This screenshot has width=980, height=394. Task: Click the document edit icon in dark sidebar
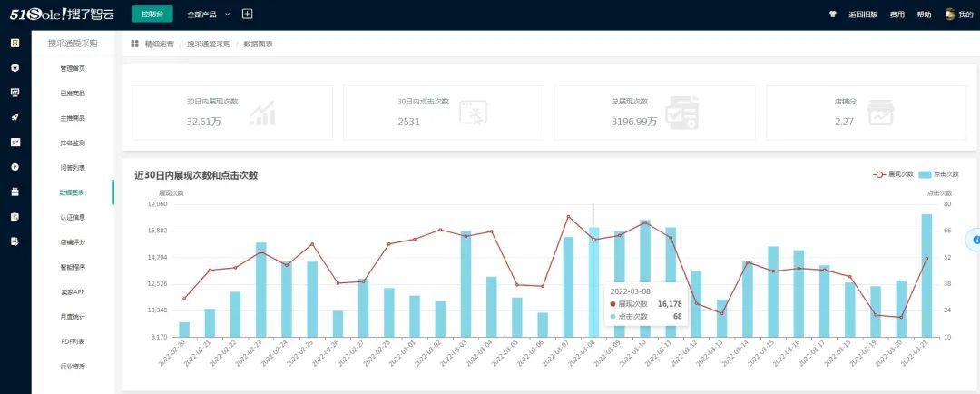(15, 241)
